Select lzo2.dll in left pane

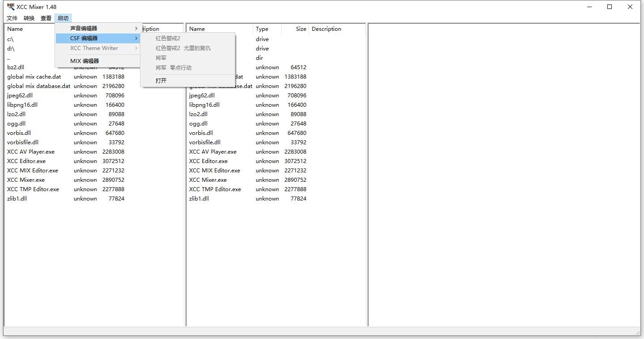[x=16, y=114]
